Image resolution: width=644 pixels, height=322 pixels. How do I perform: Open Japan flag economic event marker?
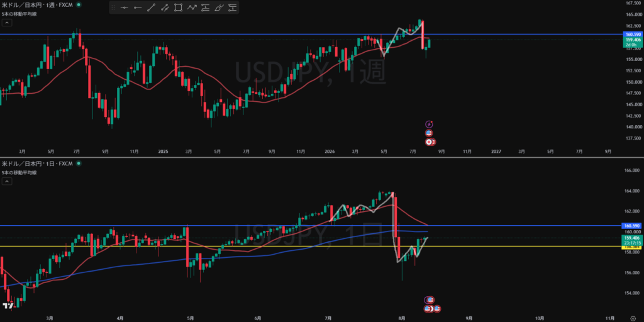[429, 142]
